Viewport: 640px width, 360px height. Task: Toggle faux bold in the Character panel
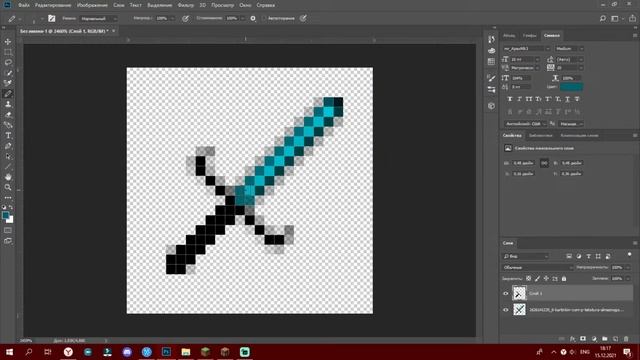(x=510, y=99)
